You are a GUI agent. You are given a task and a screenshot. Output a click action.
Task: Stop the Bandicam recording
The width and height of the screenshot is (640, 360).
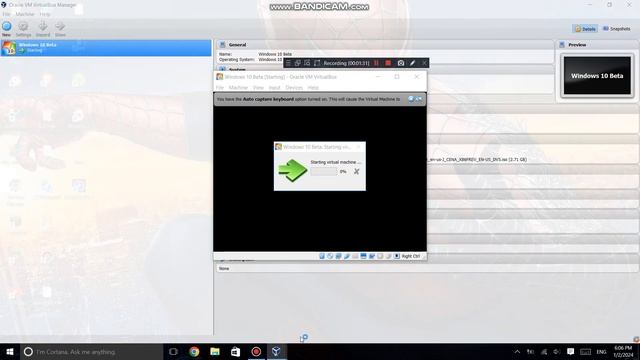(x=388, y=63)
